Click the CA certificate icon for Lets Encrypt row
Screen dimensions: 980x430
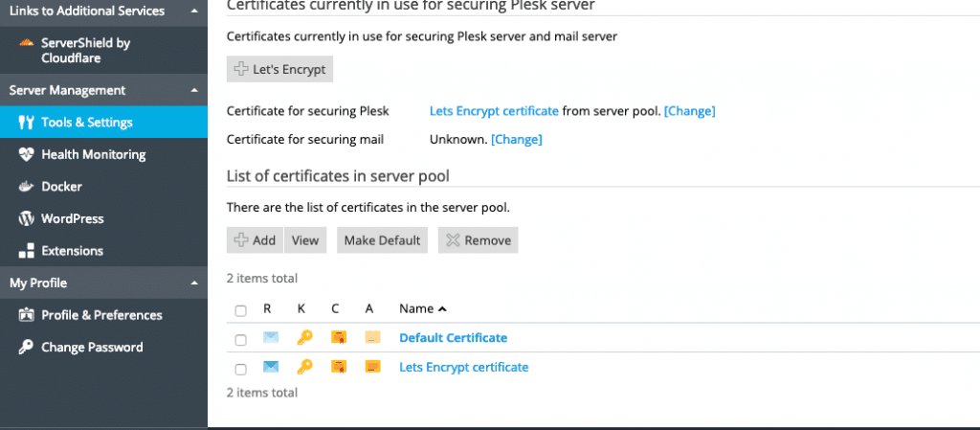[372, 367]
